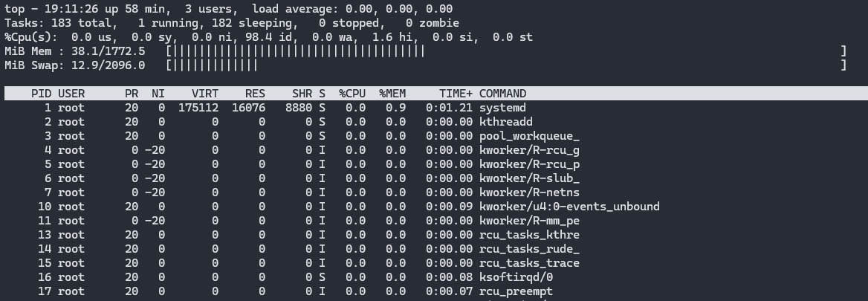Click the VIRT column header
The height and width of the screenshot is (301, 868).
pos(205,94)
